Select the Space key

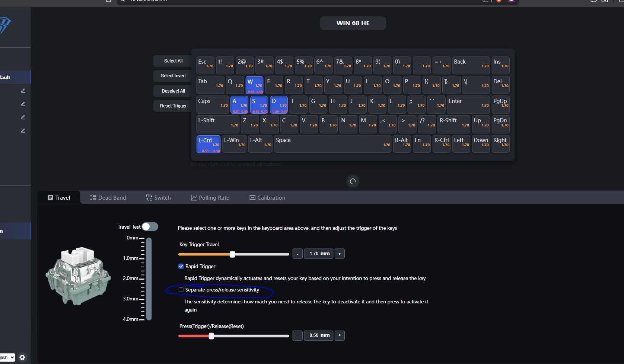pyautogui.click(x=333, y=144)
